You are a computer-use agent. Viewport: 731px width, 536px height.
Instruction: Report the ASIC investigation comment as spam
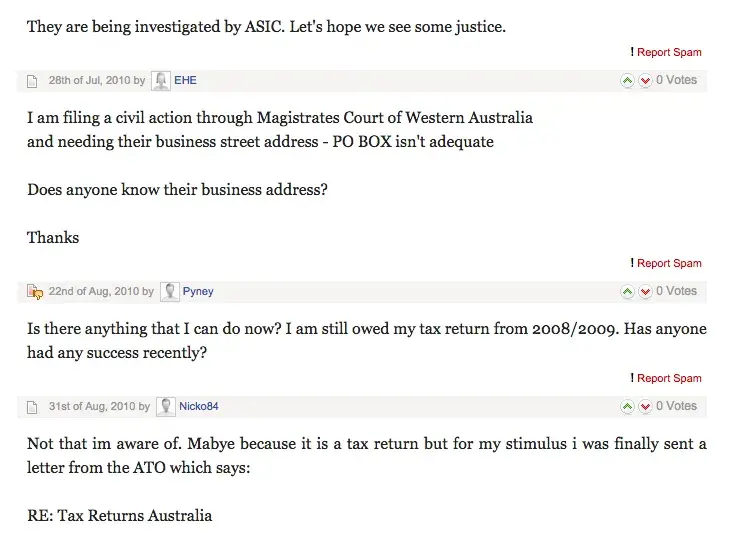[x=668, y=52]
